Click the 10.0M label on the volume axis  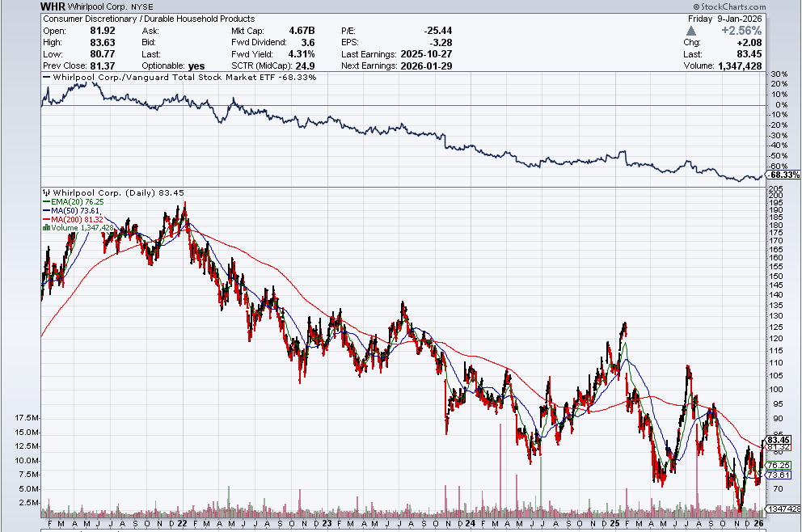click(27, 460)
